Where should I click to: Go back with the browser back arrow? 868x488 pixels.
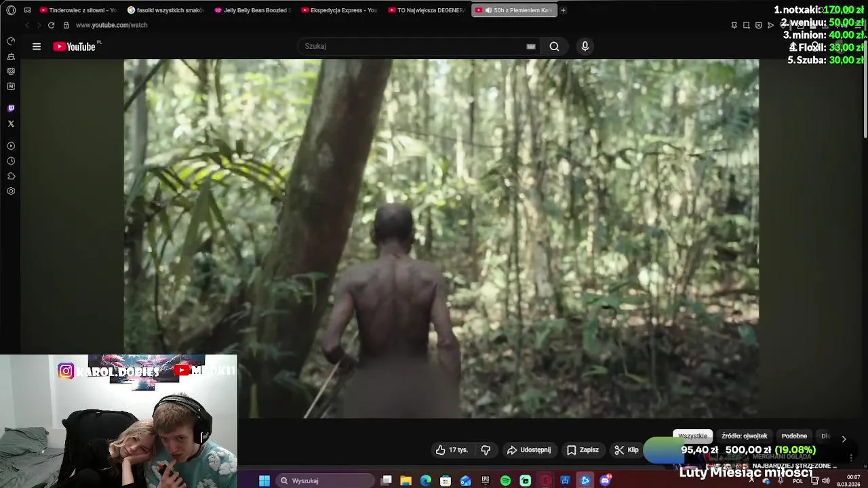(26, 25)
